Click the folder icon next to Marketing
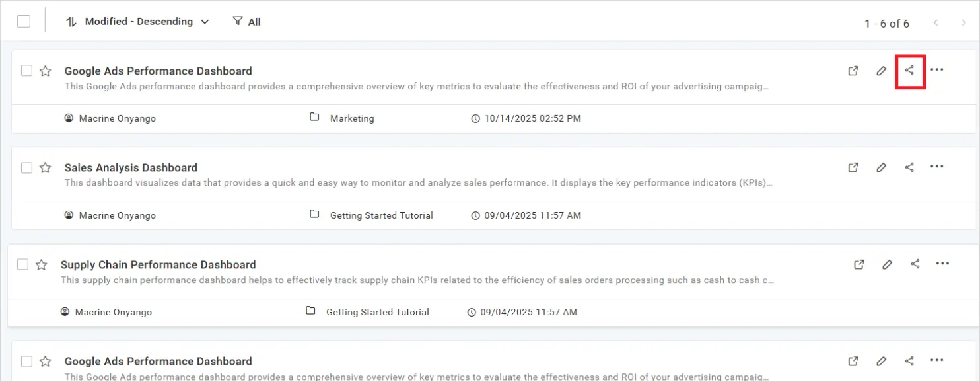This screenshot has width=980, height=382. click(x=314, y=118)
